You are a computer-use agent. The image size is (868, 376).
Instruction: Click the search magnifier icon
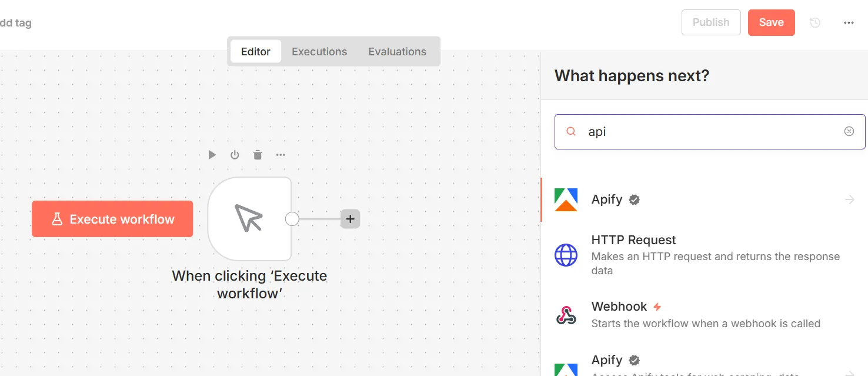click(570, 131)
